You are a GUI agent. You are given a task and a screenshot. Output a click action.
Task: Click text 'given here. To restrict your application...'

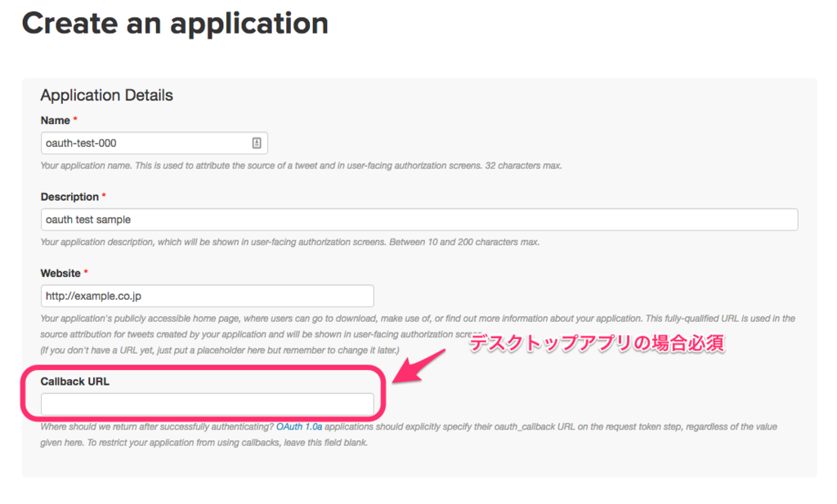point(204,443)
